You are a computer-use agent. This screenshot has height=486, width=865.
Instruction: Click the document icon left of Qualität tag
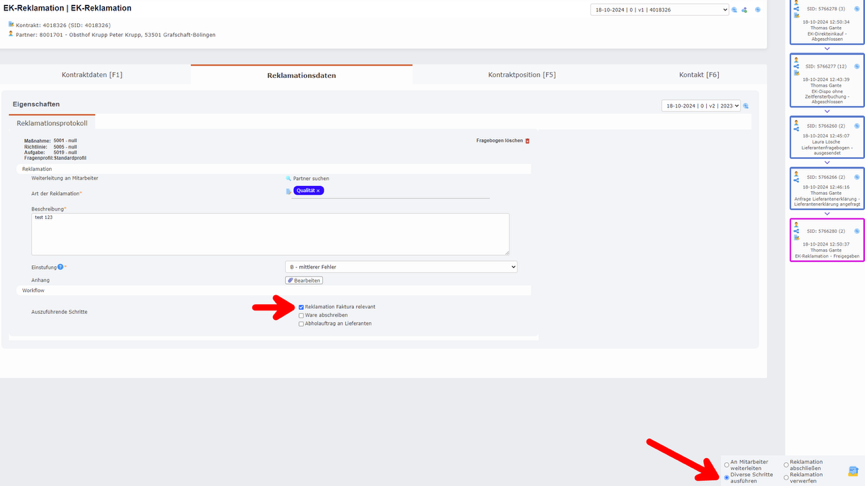point(288,191)
